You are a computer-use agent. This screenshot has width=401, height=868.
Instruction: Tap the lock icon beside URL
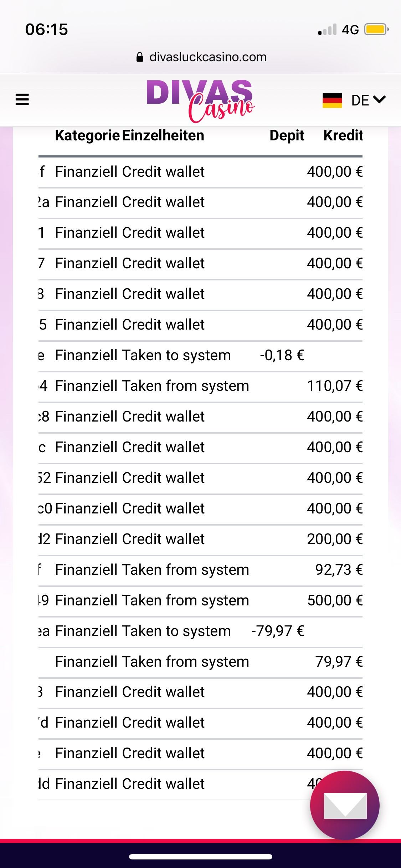point(140,57)
